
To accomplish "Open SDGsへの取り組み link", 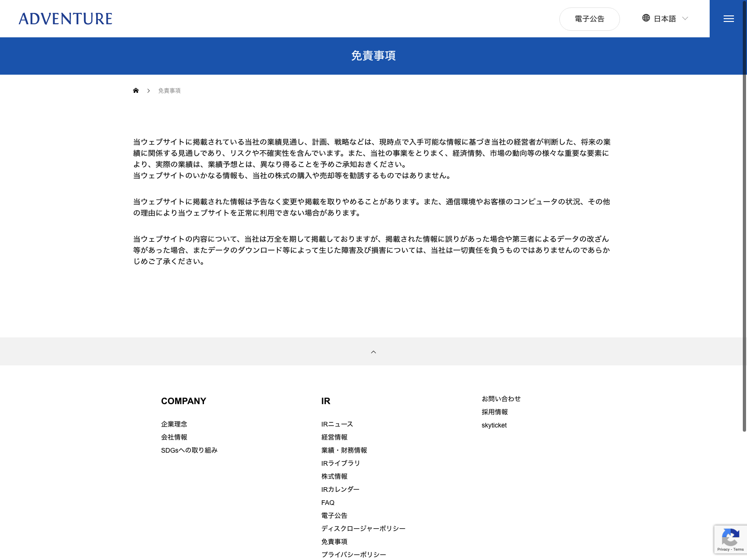I will tap(189, 450).
